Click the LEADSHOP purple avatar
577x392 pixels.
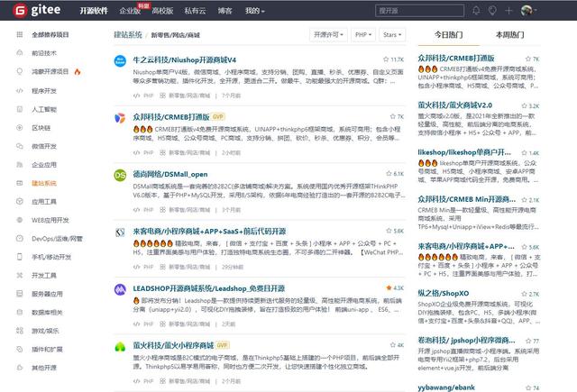[x=120, y=289]
